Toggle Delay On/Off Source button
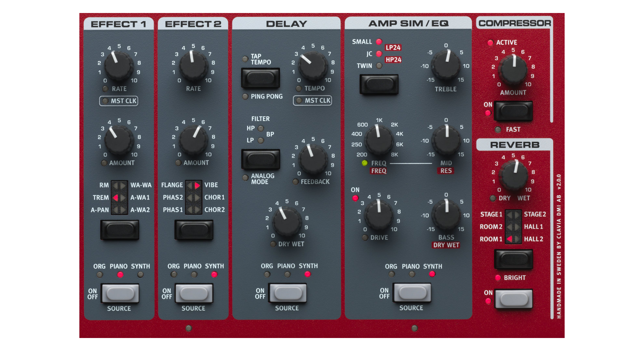Screen dimensions: 644x351 point(288,293)
